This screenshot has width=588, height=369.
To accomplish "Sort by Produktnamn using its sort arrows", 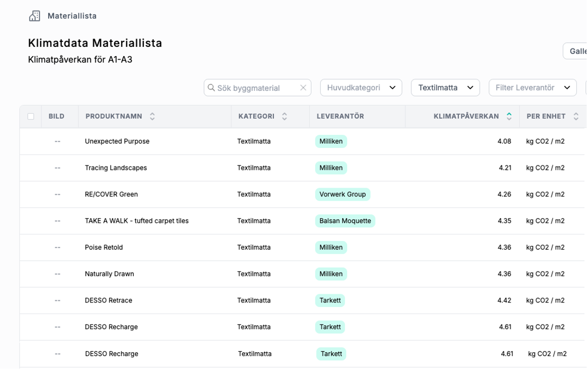I will pyautogui.click(x=152, y=116).
